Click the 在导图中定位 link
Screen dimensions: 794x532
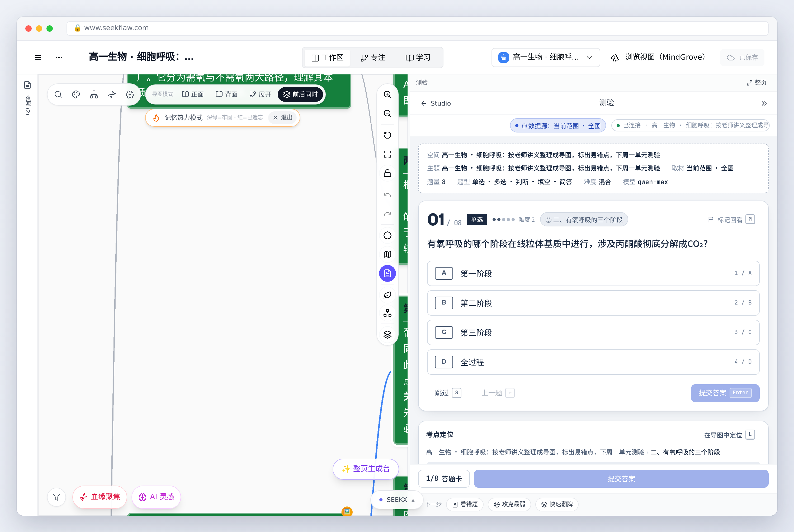pyautogui.click(x=729, y=435)
